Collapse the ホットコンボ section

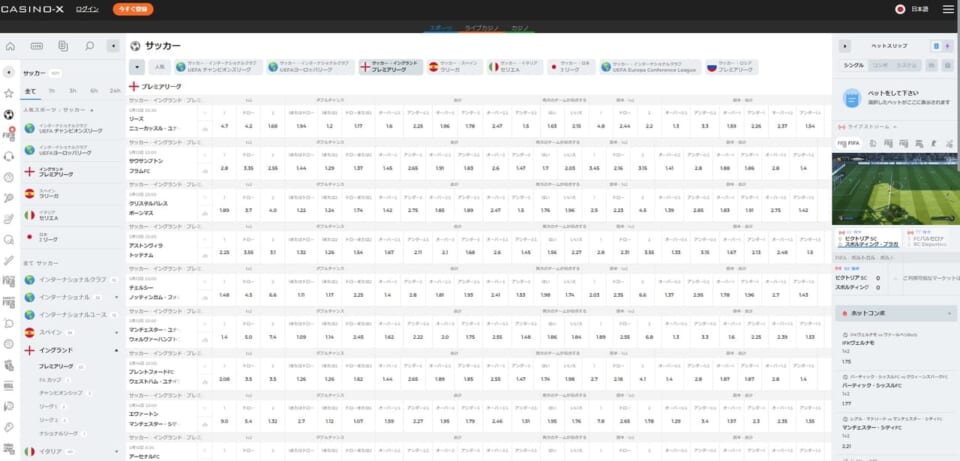(x=950, y=313)
